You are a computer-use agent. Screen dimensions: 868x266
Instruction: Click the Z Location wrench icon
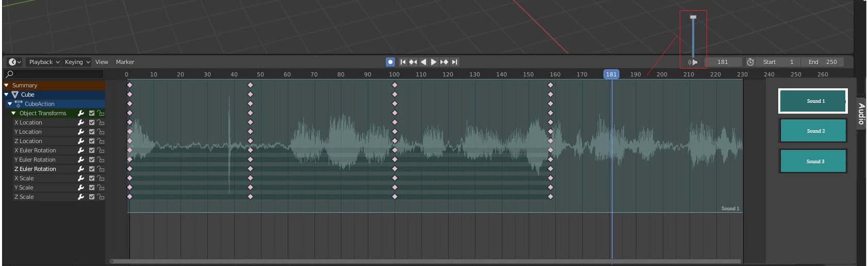click(x=81, y=141)
